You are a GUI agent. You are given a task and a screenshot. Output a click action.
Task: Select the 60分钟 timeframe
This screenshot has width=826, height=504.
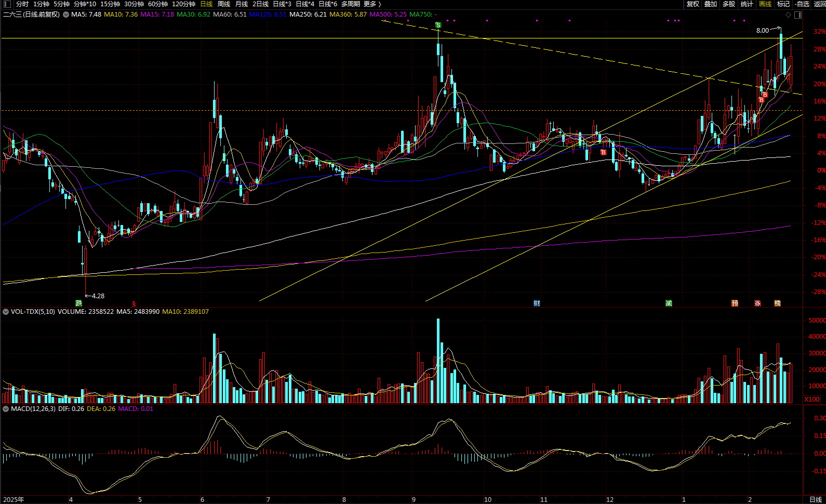point(158,4)
